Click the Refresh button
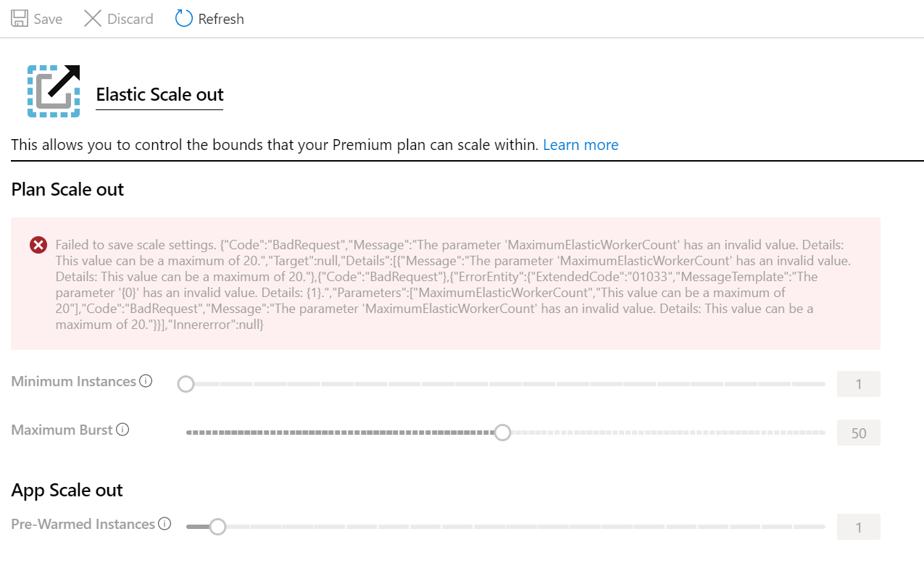The image size is (924, 563). pyautogui.click(x=209, y=18)
